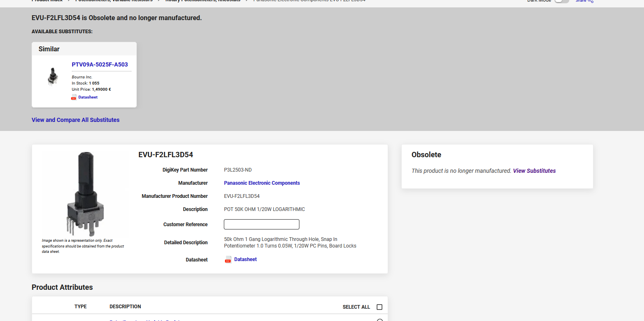Click the description POT 50K OHM 1/20W LOGARITHMIC
The image size is (644, 321).
point(264,209)
